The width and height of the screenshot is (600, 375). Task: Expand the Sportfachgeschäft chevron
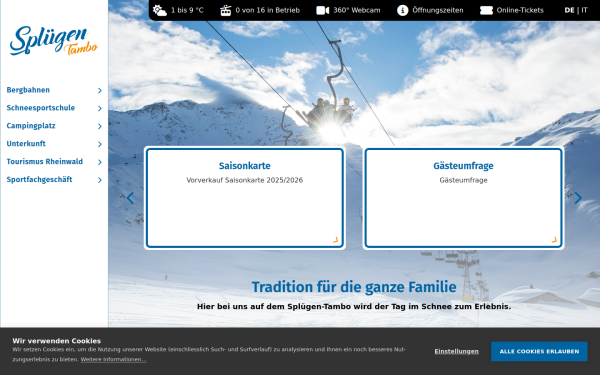pyautogui.click(x=99, y=180)
